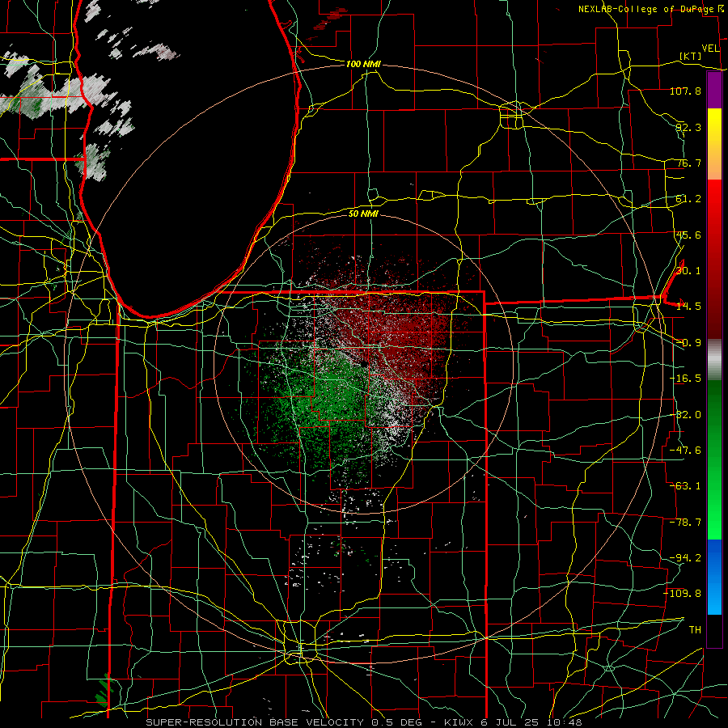Pick the gray near-zero segment of the velocity scale

coord(714,360)
